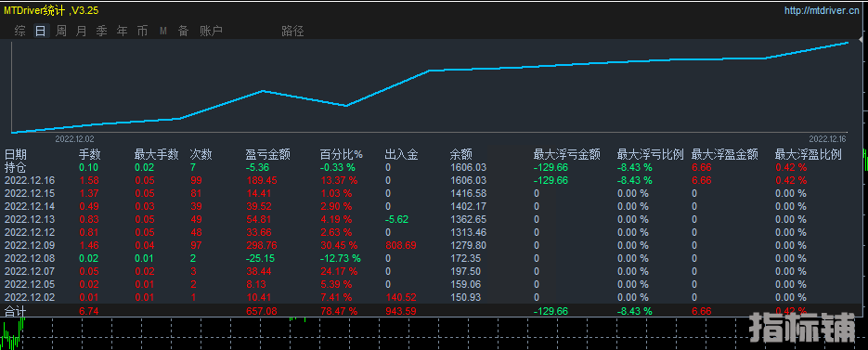868x350 pixels.
Task: Switch to the 综 summary tab
Action: pos(19,31)
